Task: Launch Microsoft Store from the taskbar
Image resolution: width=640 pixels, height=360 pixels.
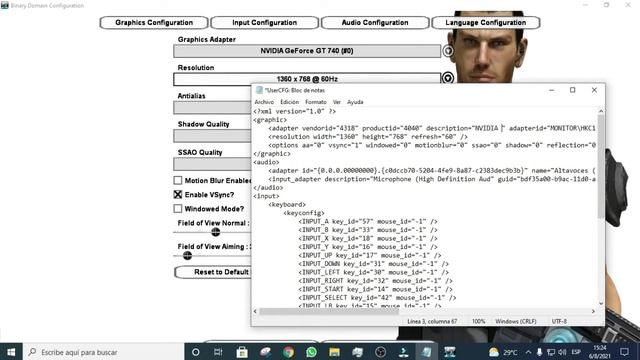Action: [242, 352]
